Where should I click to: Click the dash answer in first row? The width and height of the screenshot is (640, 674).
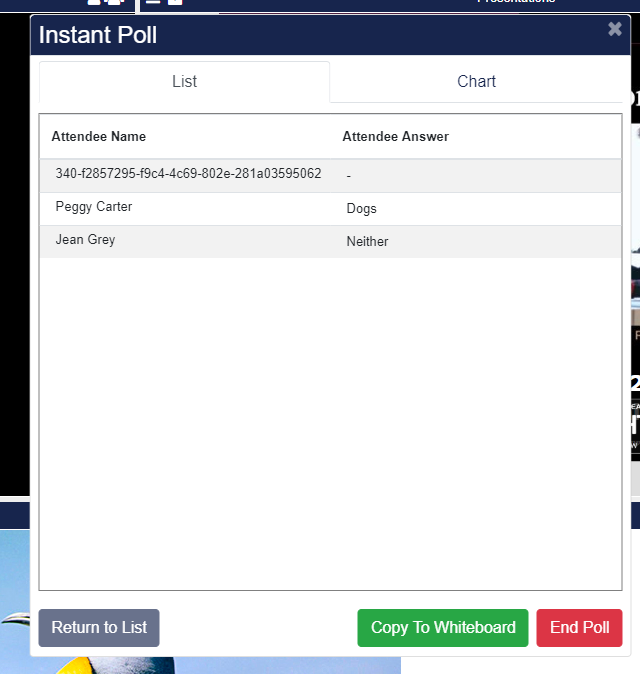click(349, 176)
